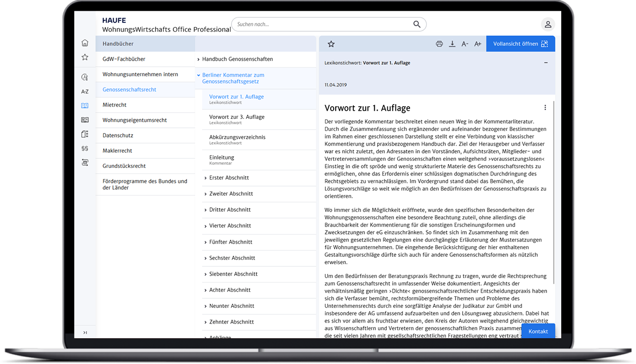Screen dimensions: 636x364
Task: Select Genossenschaftsrecht category
Action: pos(145,89)
